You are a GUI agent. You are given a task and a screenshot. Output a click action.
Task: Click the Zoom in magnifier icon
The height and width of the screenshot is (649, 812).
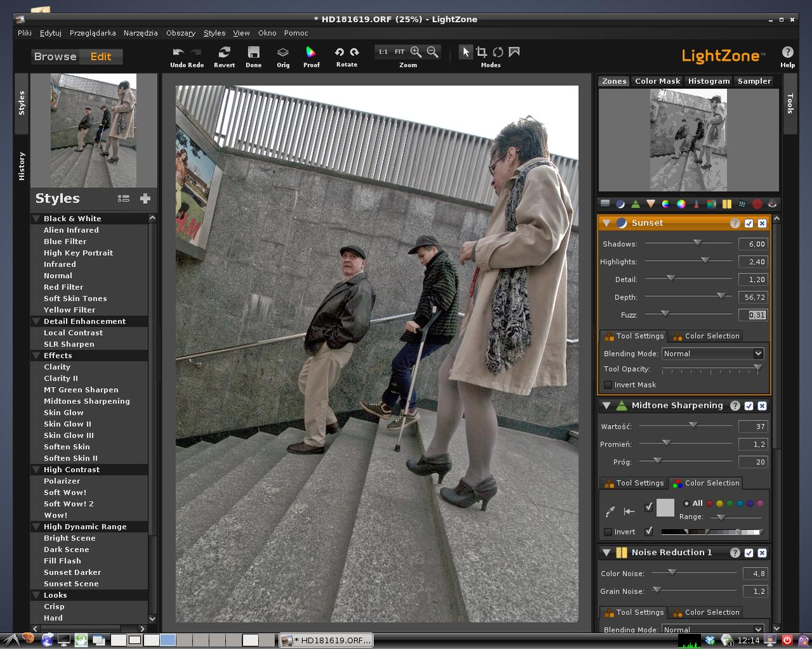(x=416, y=52)
